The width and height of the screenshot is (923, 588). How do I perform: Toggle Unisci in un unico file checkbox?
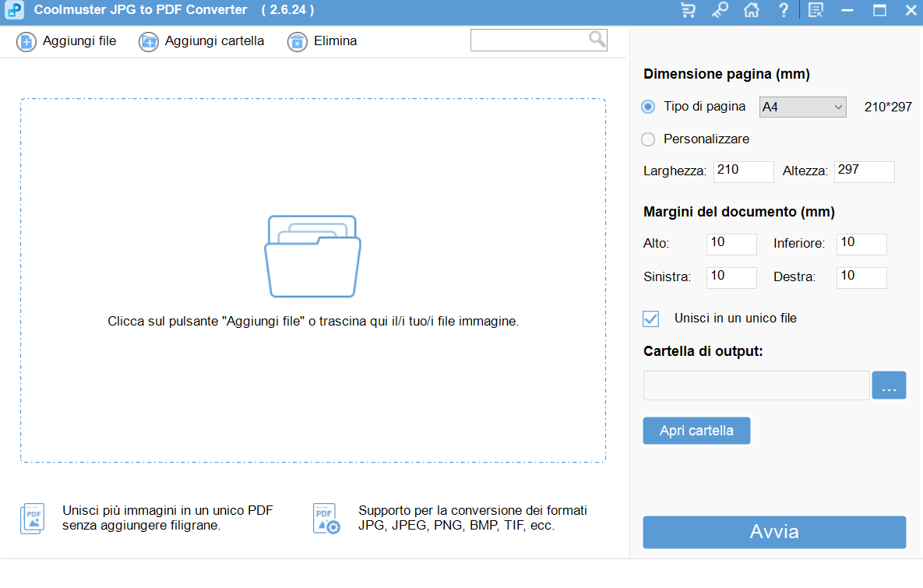point(651,319)
